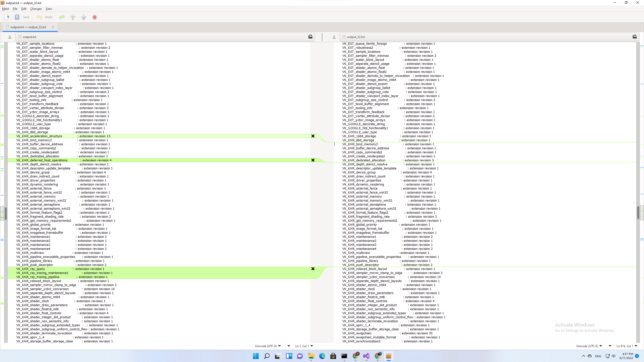This screenshot has width=644, height=362.
Task: Click the save icon beside output_32.txt header
Action: point(635,37)
